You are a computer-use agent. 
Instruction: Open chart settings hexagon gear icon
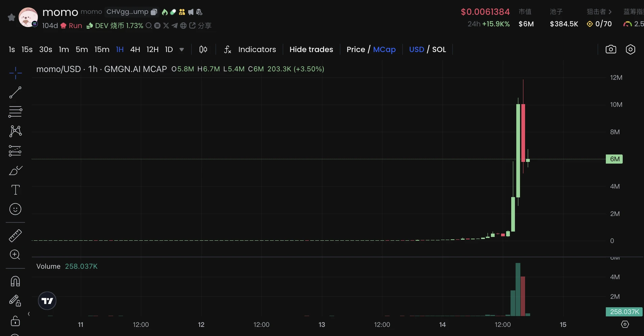(630, 49)
